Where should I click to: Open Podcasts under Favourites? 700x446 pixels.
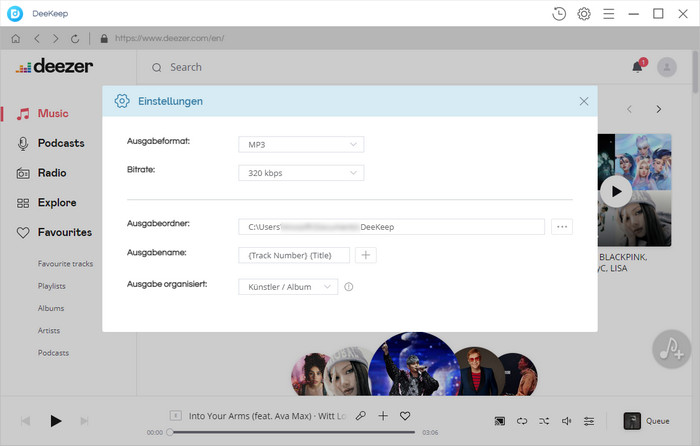53,353
